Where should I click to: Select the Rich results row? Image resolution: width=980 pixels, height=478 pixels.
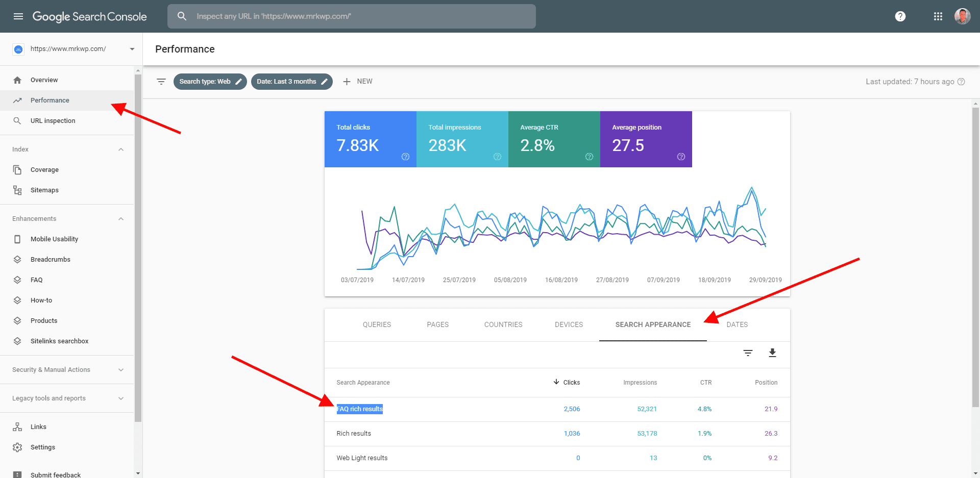557,434
